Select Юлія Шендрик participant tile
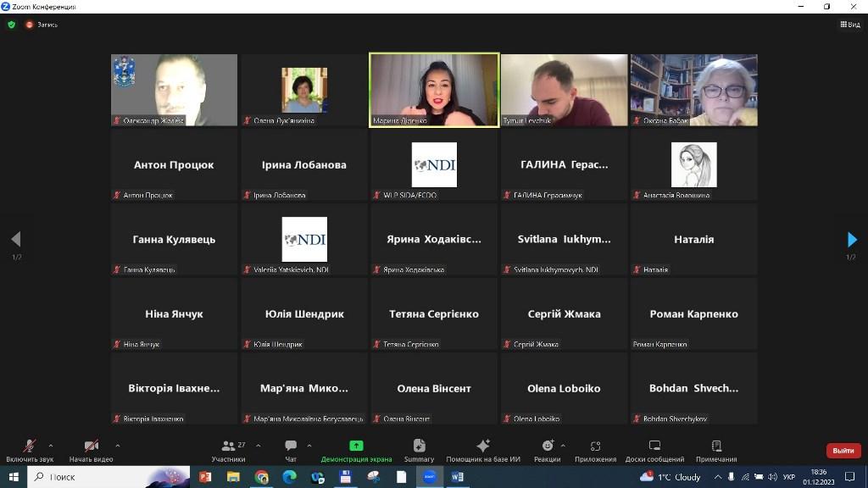Image resolution: width=868 pixels, height=488 pixels. pos(304,313)
